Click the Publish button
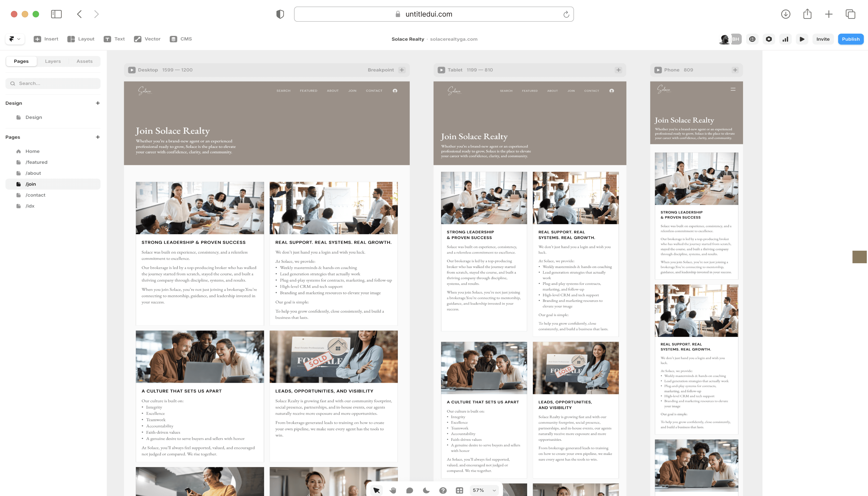 tap(850, 39)
